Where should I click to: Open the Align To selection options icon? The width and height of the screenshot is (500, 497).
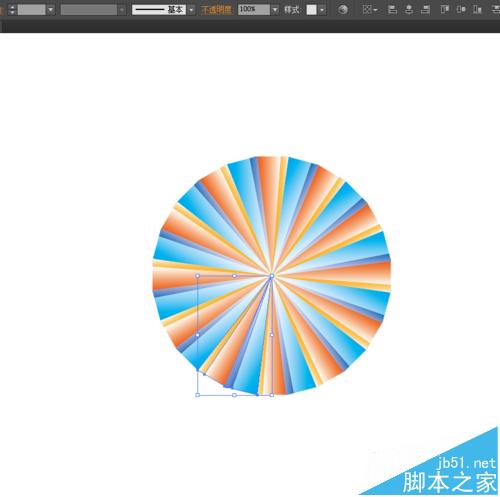369,9
